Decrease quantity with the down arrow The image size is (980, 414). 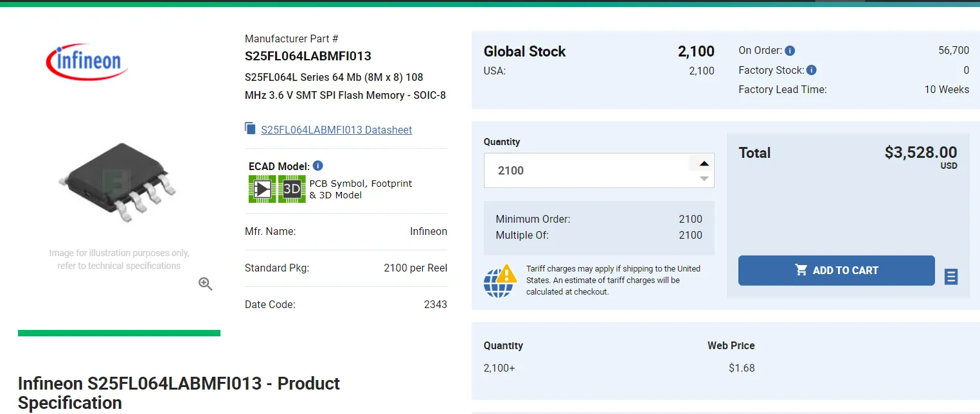[x=704, y=178]
